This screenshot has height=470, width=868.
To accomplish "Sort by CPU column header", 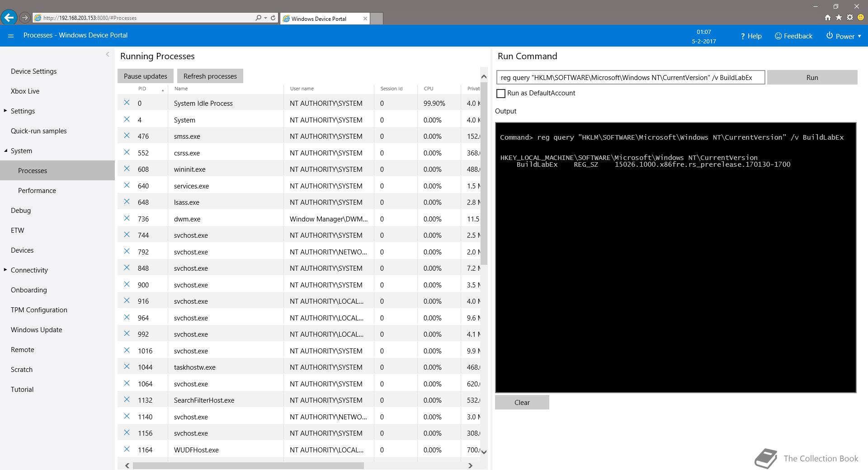I will click(x=428, y=89).
